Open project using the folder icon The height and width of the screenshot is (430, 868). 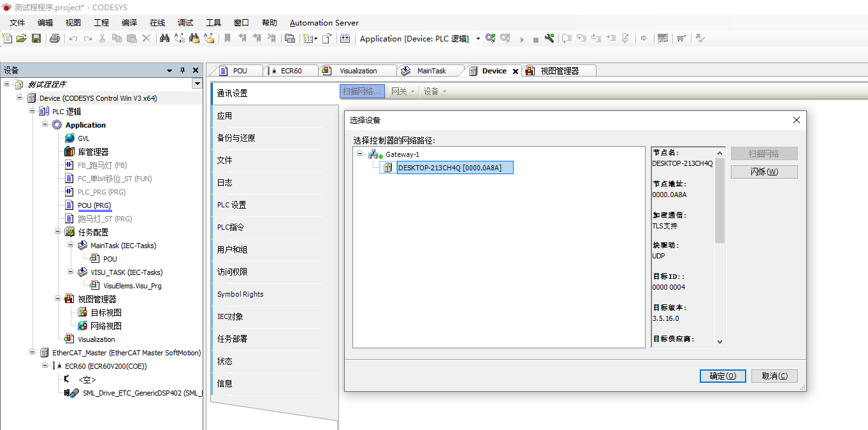22,38
